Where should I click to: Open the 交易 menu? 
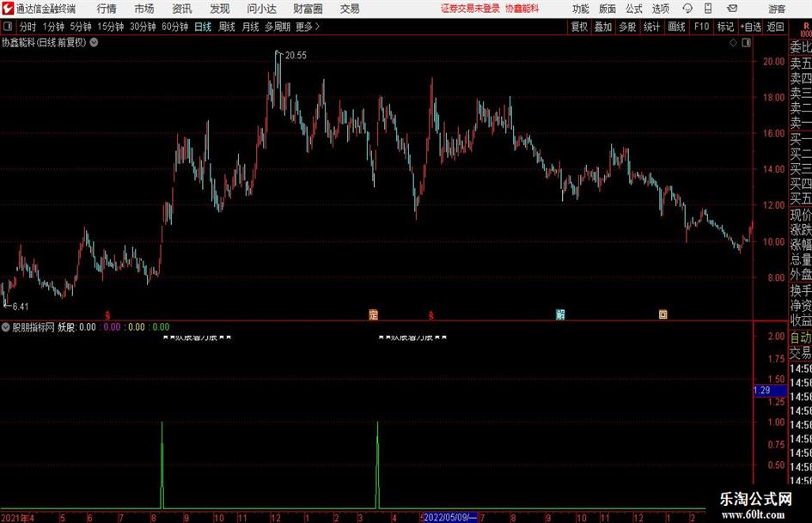coord(350,9)
